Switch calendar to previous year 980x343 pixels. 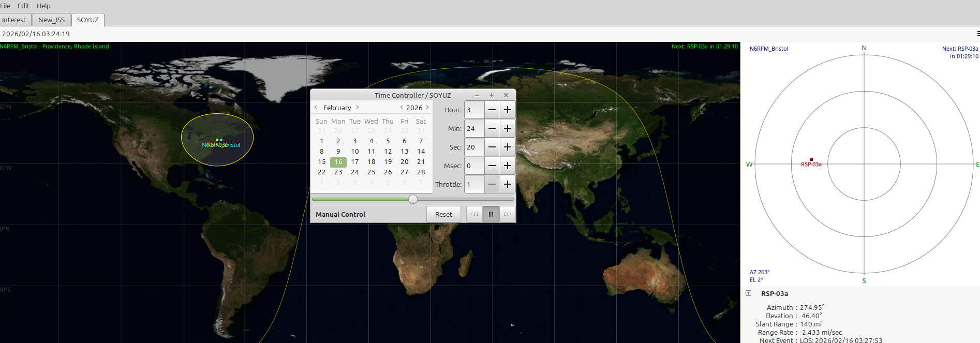[402, 108]
